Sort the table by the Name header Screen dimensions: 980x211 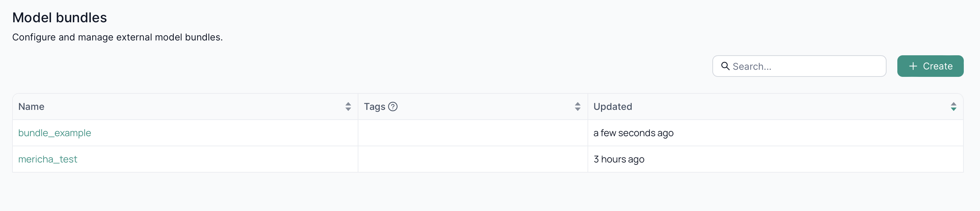tap(31, 107)
